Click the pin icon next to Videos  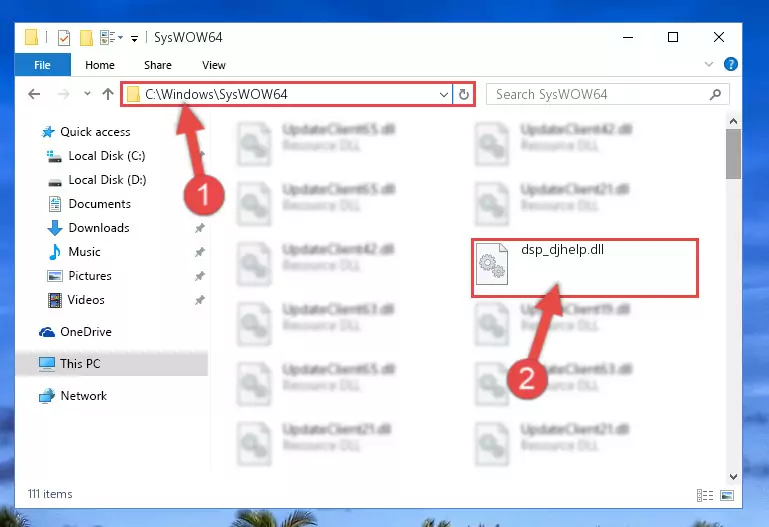[x=200, y=300]
